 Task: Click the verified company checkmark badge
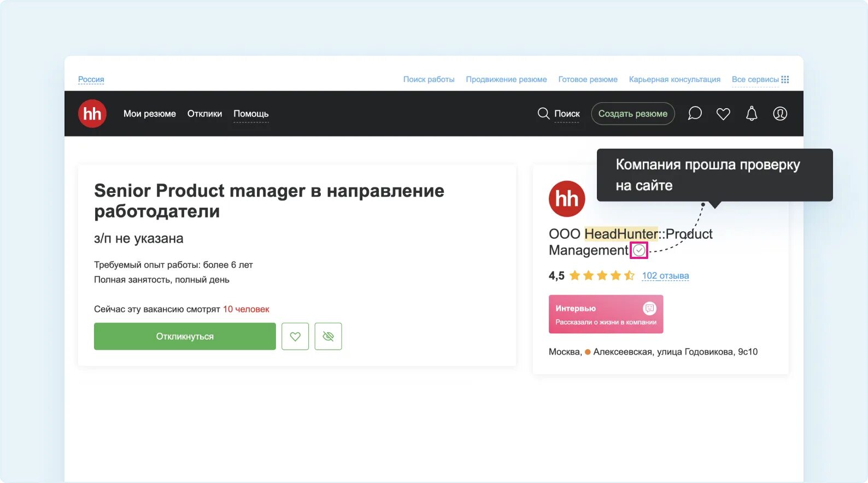pos(639,250)
